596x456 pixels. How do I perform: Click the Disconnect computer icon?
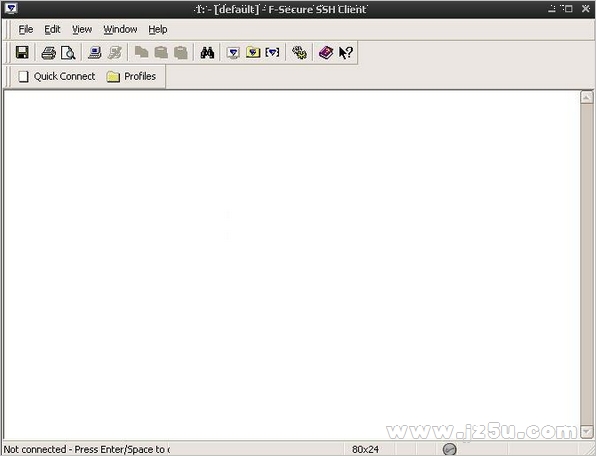[x=114, y=52]
